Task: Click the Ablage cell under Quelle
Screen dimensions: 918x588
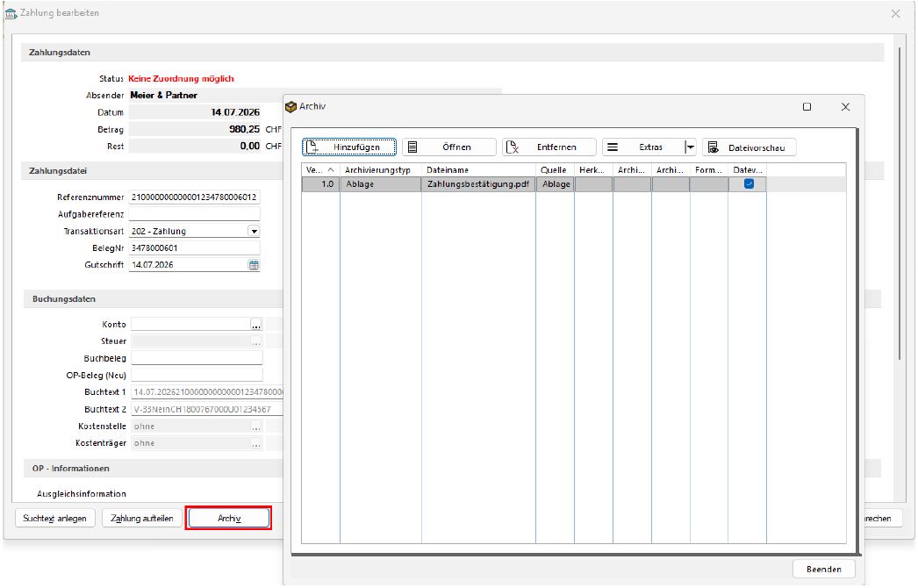Action: (x=555, y=184)
